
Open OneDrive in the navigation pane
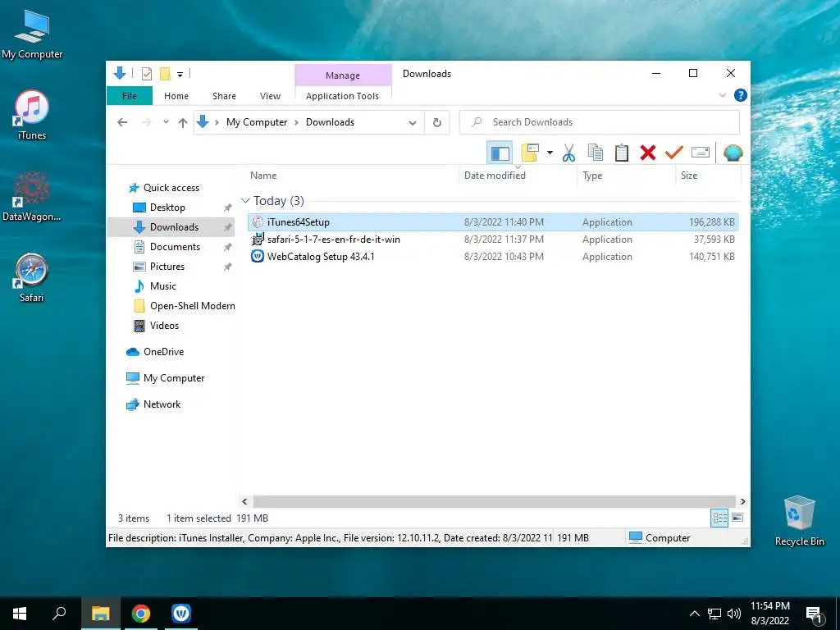(155, 352)
